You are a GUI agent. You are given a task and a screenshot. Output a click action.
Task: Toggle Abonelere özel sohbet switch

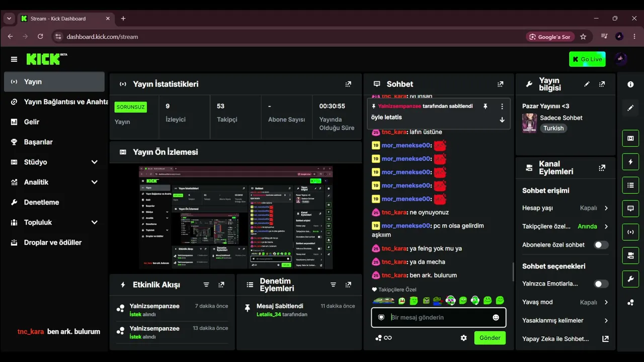[x=601, y=245]
